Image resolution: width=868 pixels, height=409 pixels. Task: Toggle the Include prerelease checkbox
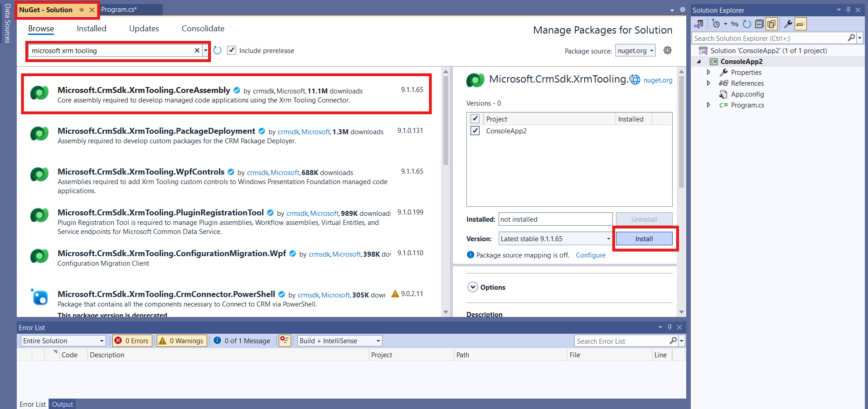tap(232, 50)
